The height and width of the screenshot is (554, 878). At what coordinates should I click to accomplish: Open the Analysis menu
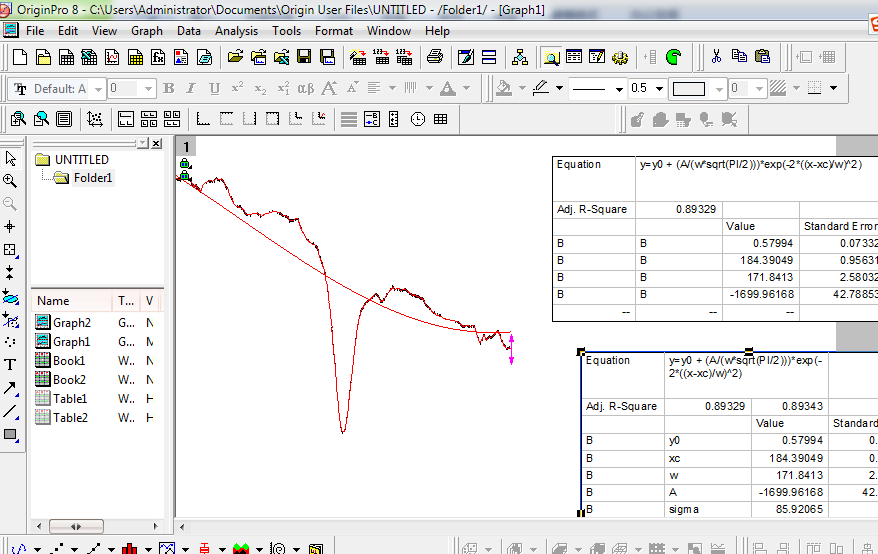236,31
